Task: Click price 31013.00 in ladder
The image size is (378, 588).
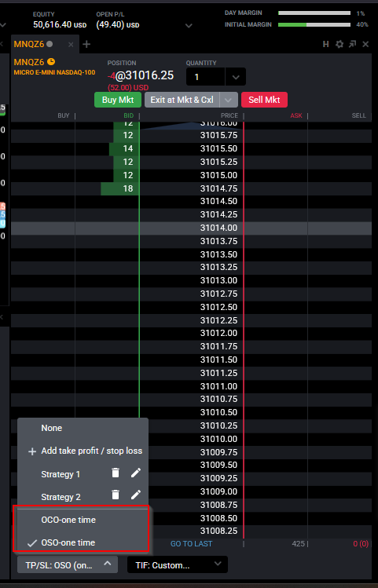Action: [x=218, y=280]
